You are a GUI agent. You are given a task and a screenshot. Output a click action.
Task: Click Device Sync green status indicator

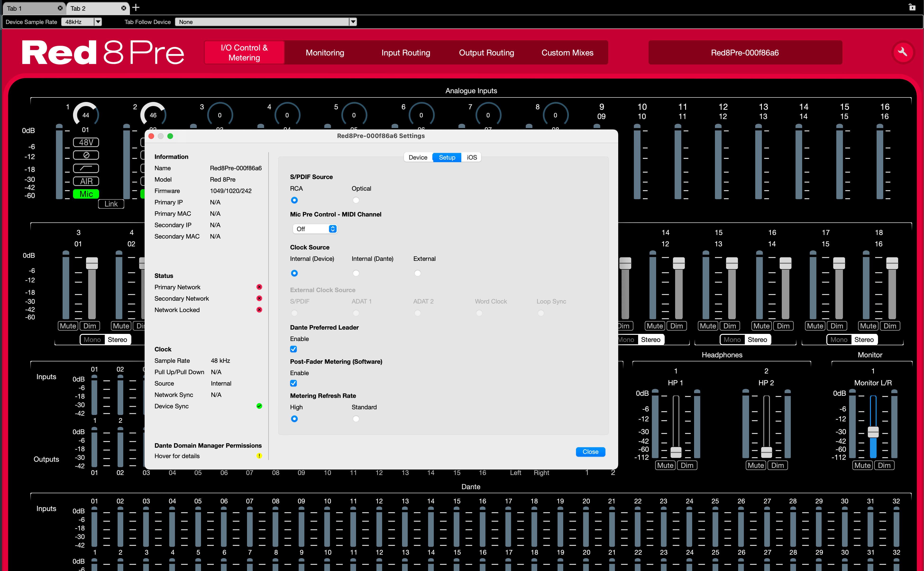259,406
